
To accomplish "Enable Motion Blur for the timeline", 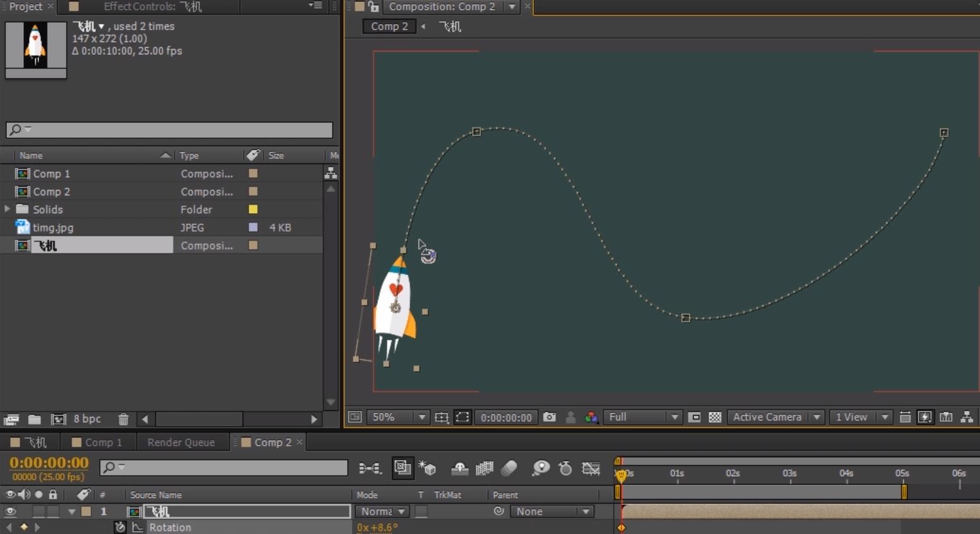I will [x=509, y=468].
